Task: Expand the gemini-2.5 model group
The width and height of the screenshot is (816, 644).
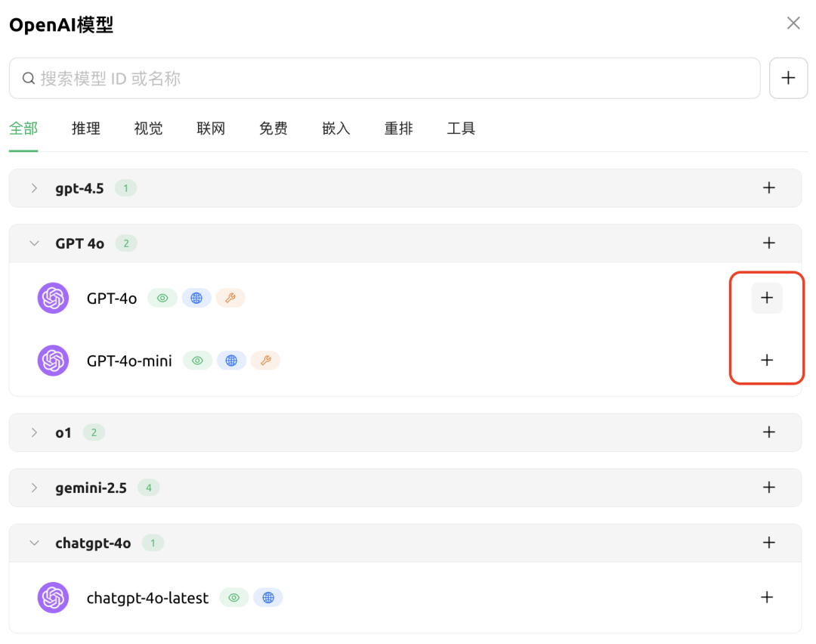Action: tap(33, 488)
